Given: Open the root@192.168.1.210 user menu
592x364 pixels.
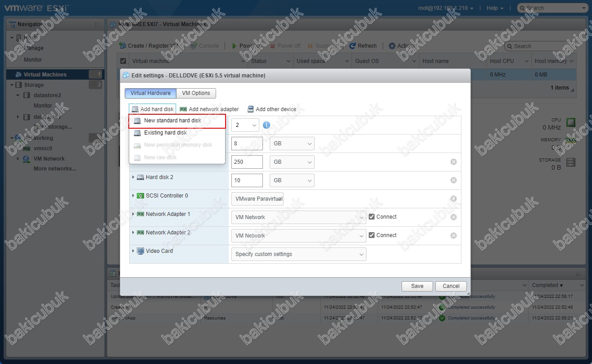Looking at the screenshot, I should [x=446, y=8].
